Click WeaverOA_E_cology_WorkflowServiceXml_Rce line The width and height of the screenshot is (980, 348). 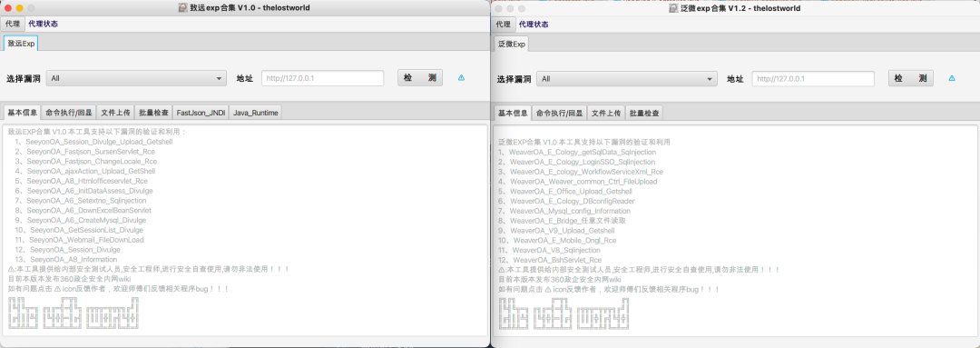(x=581, y=172)
